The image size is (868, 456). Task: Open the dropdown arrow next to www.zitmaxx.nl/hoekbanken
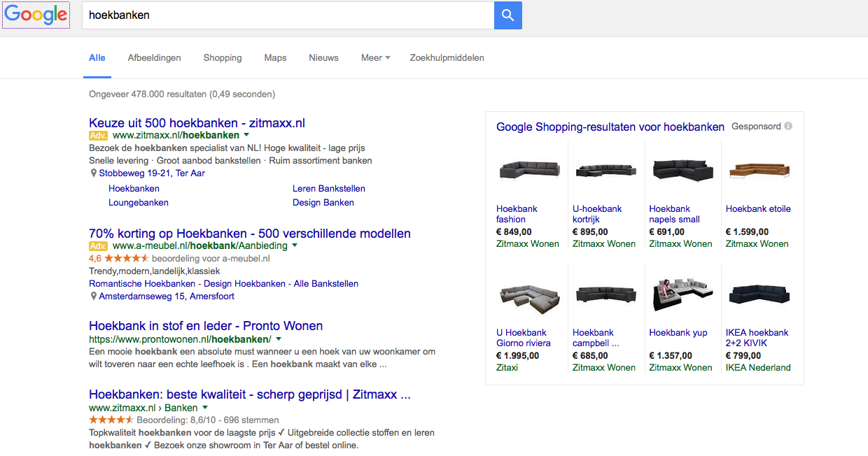pos(246,135)
